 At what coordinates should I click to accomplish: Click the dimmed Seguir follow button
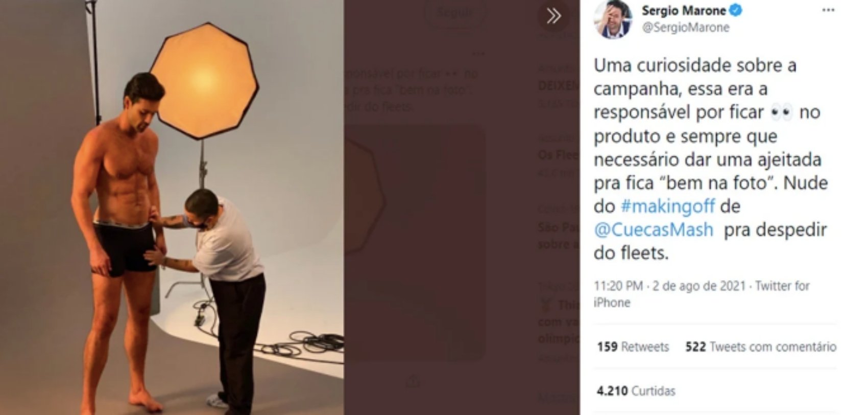[x=452, y=13]
